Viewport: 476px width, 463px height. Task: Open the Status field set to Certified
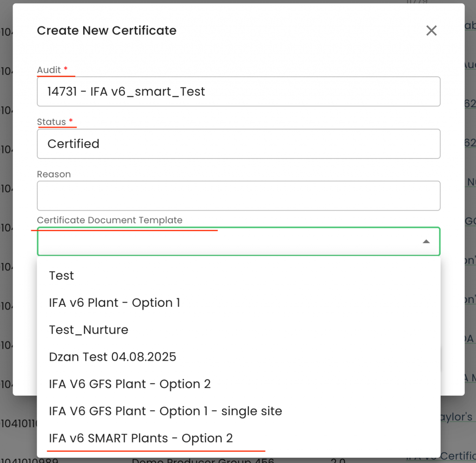point(238,144)
